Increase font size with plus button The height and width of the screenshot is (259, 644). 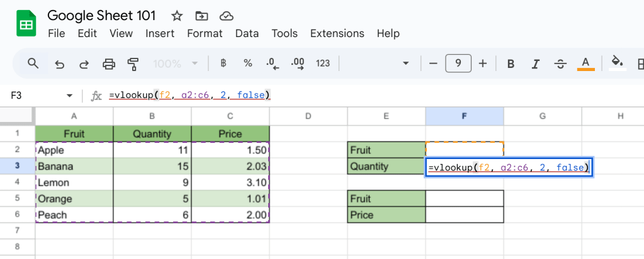[483, 63]
